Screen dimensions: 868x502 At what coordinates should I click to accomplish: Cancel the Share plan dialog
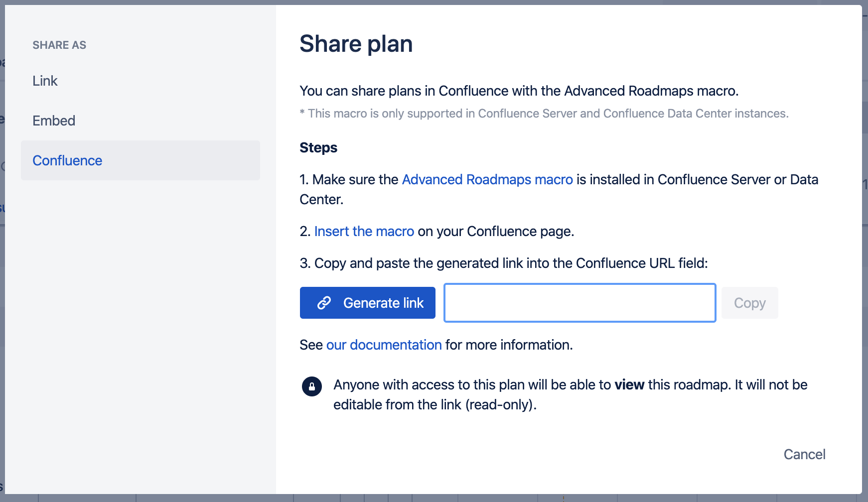click(x=804, y=454)
